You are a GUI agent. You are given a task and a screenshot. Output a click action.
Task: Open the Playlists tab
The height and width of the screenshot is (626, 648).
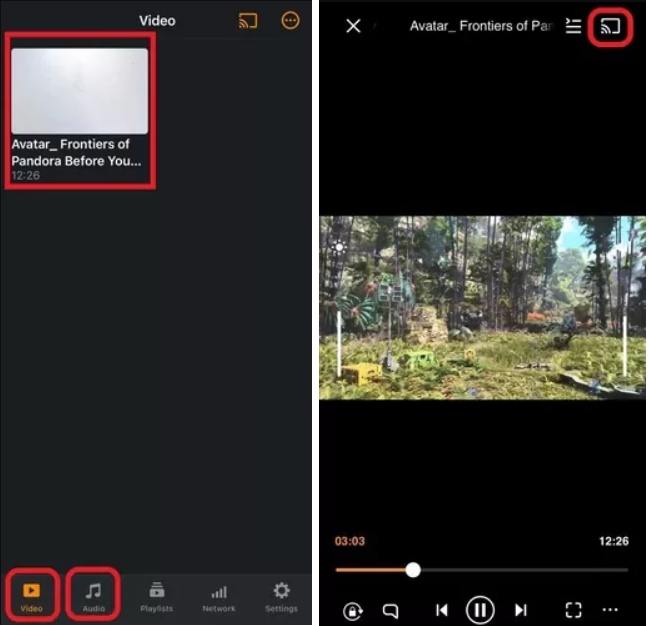click(x=156, y=597)
